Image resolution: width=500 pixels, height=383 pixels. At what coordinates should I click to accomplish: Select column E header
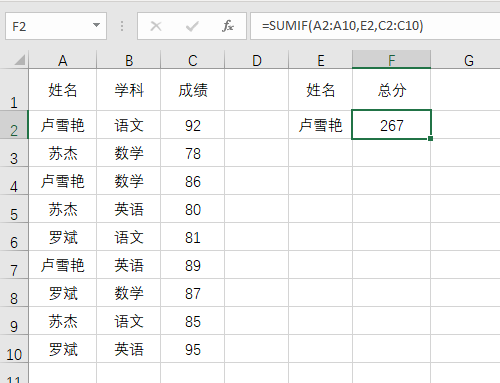click(321, 60)
